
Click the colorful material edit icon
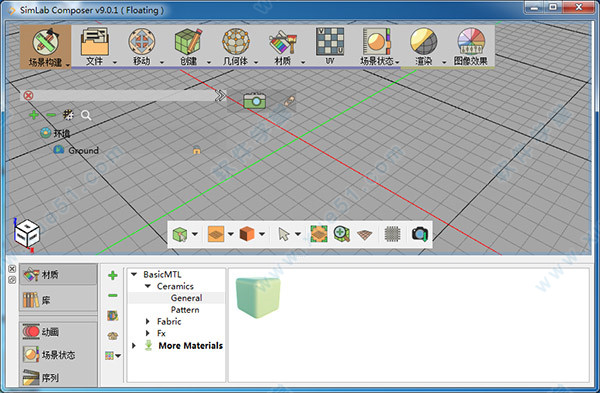tap(112, 316)
